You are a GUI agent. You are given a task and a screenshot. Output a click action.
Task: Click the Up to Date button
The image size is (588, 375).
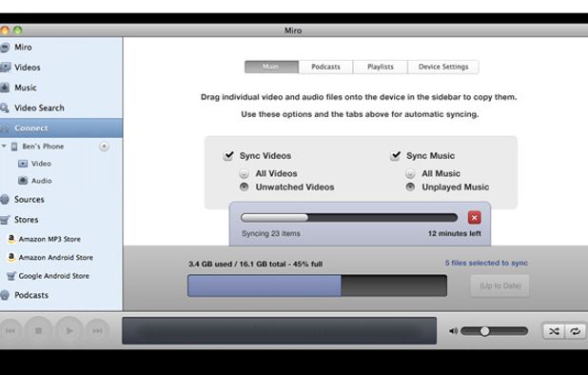pyautogui.click(x=500, y=286)
